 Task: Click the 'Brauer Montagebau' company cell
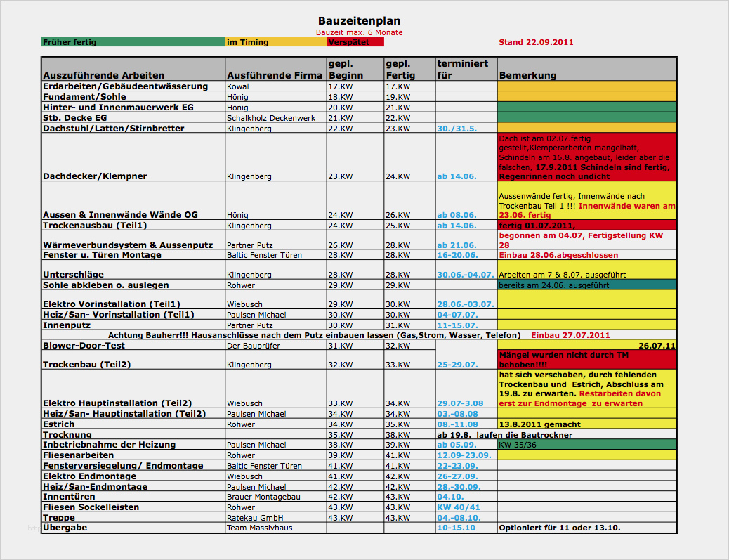pos(276,497)
